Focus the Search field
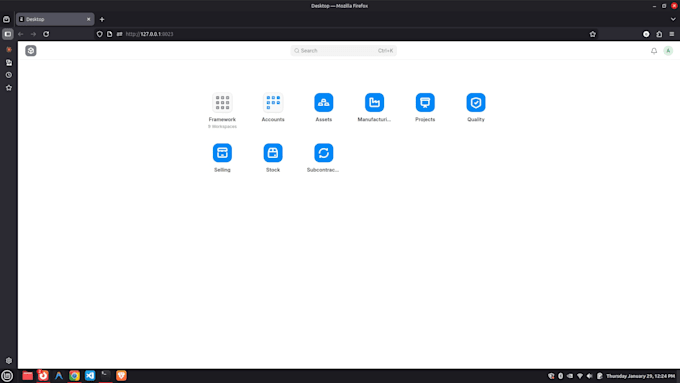 pos(343,51)
